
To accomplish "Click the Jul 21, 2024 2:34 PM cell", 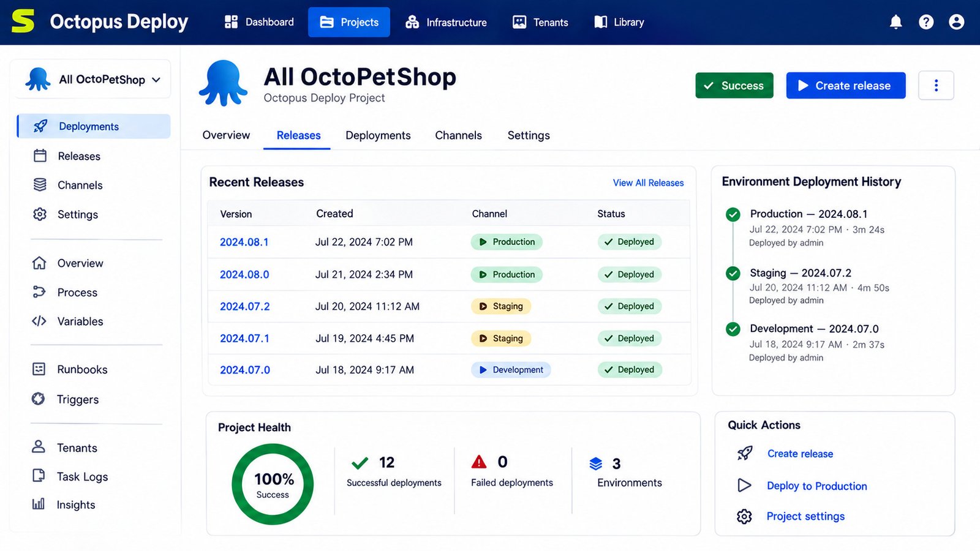I will click(x=364, y=274).
